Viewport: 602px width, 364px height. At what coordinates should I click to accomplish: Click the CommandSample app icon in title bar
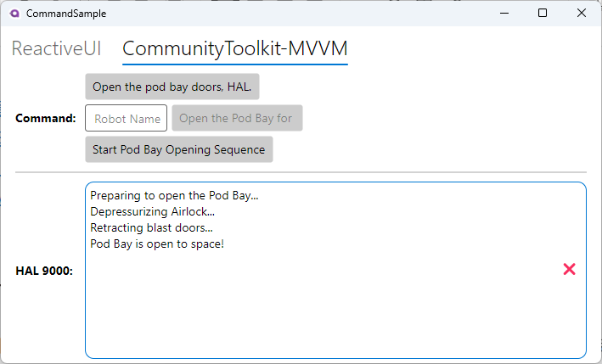pyautogui.click(x=14, y=14)
